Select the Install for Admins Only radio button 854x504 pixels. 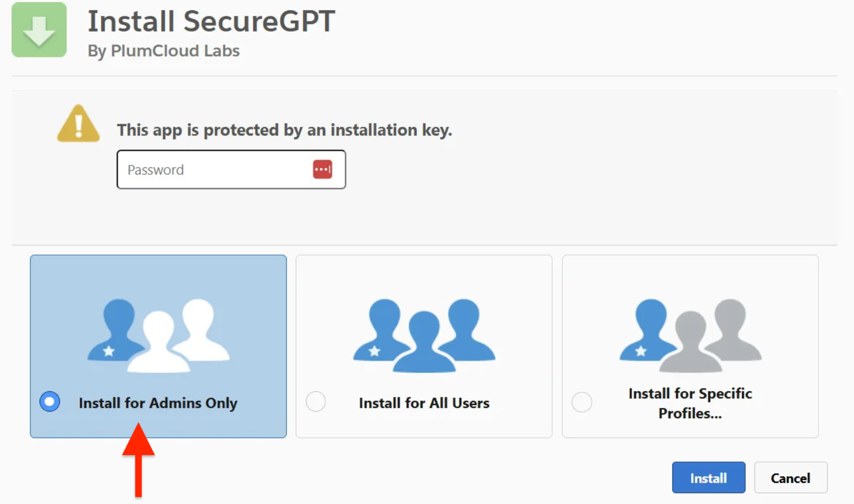(50, 402)
